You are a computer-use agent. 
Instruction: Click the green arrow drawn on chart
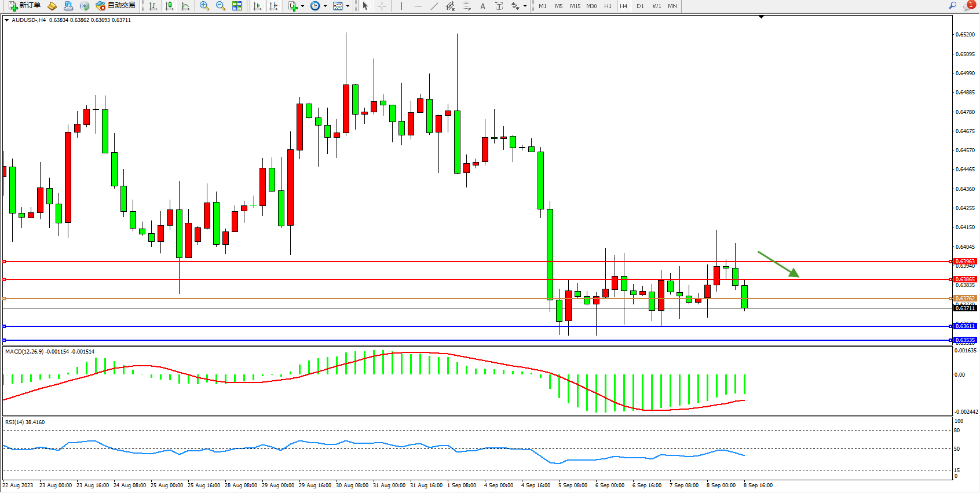778,264
